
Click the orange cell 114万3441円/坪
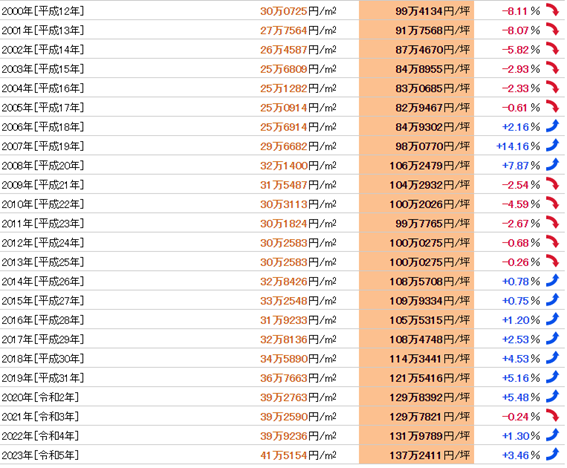tap(416, 359)
